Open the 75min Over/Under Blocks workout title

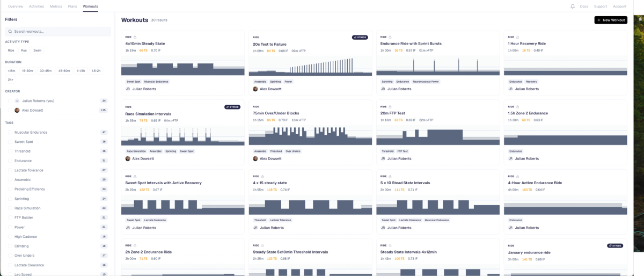(276, 113)
